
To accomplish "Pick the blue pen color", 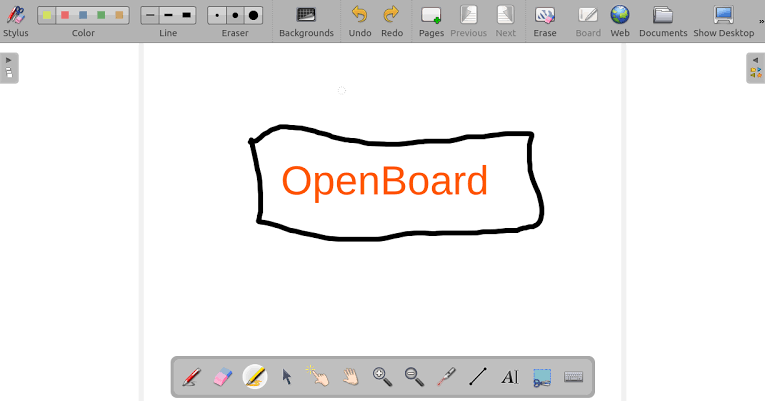I will [83, 16].
